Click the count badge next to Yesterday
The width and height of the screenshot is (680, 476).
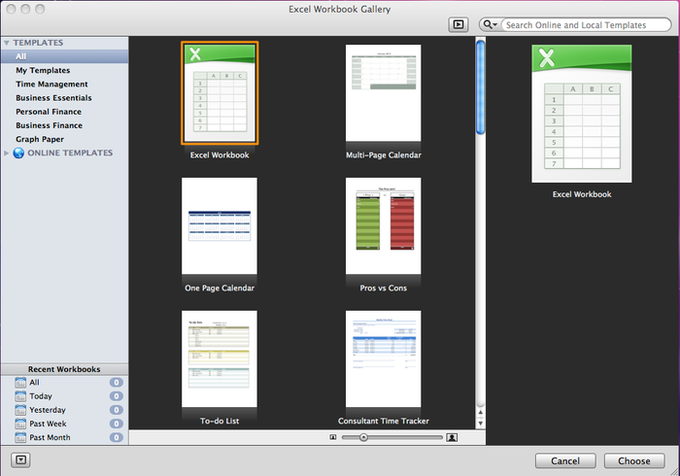tap(116, 410)
